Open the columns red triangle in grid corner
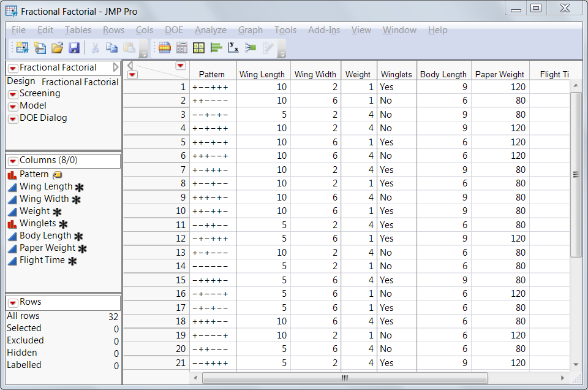 tap(180, 66)
